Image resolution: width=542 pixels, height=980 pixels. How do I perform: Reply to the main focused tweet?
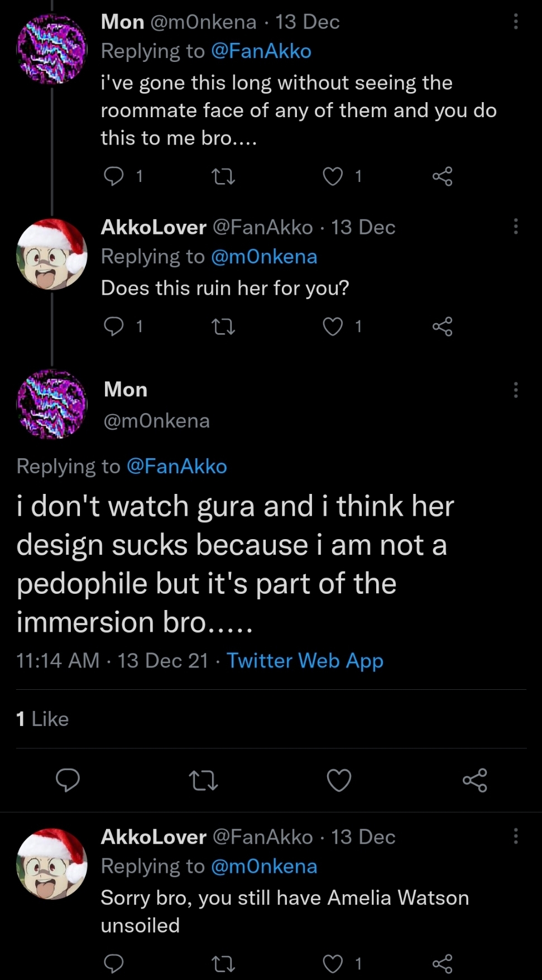(68, 780)
